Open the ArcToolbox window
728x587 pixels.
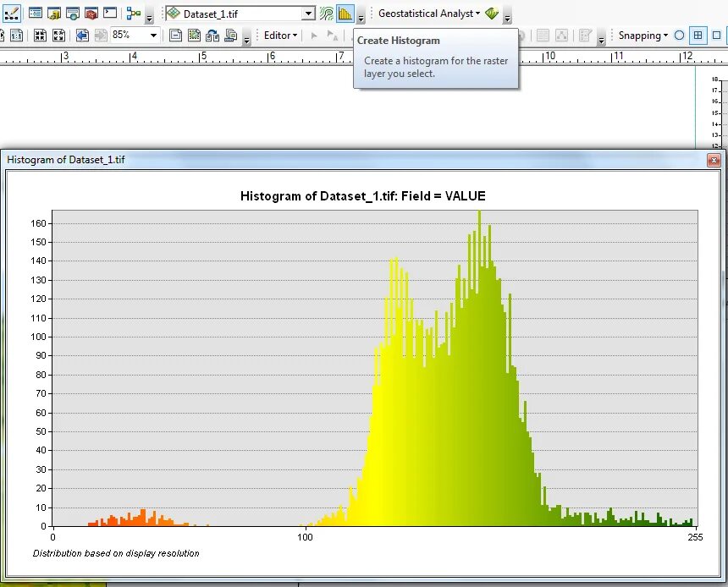click(91, 14)
